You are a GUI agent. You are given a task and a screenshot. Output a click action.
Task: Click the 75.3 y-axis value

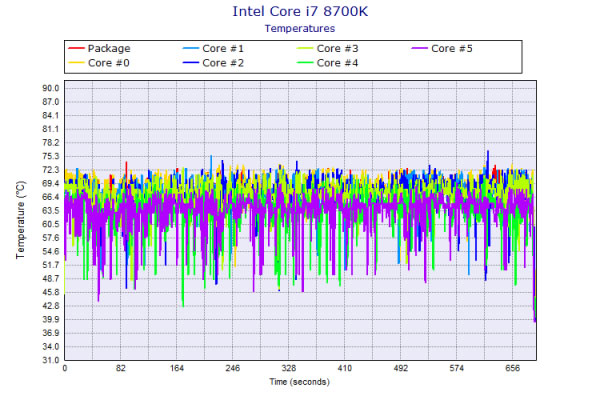pos(51,156)
